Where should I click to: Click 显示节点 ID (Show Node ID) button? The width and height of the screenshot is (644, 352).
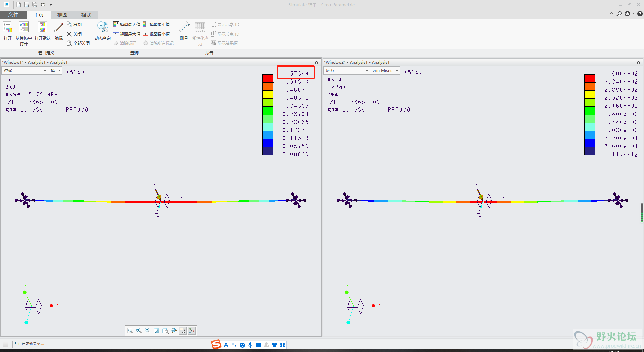point(225,34)
